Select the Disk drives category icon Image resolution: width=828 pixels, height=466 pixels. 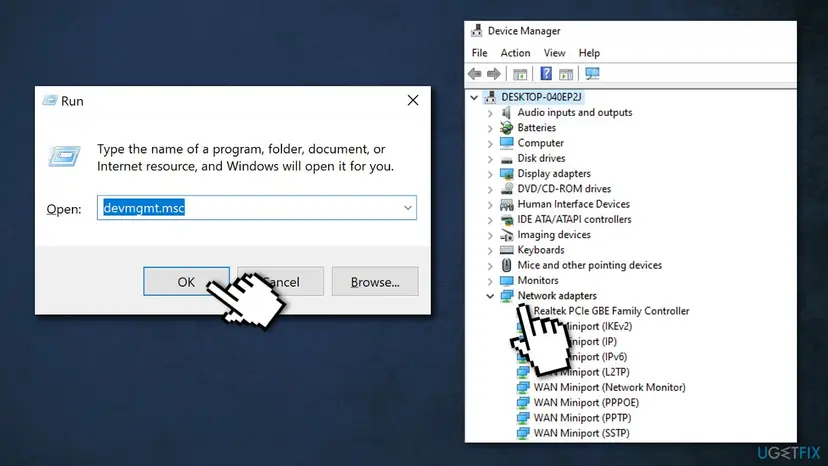click(506, 159)
